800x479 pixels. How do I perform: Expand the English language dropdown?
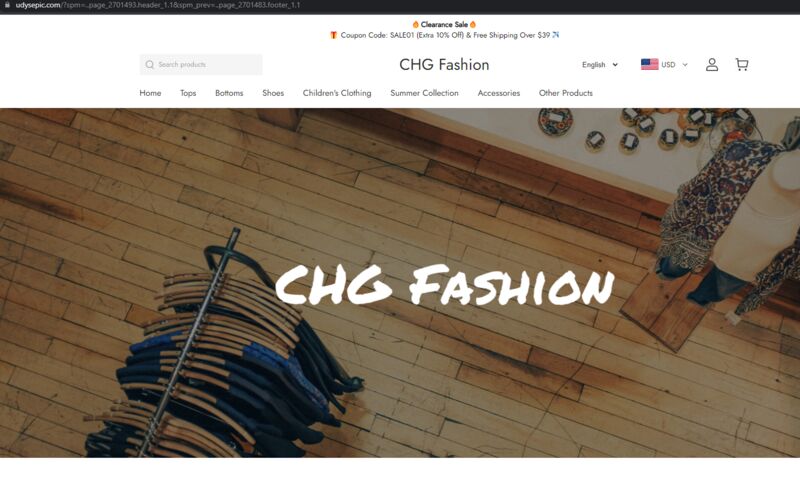[x=600, y=65]
